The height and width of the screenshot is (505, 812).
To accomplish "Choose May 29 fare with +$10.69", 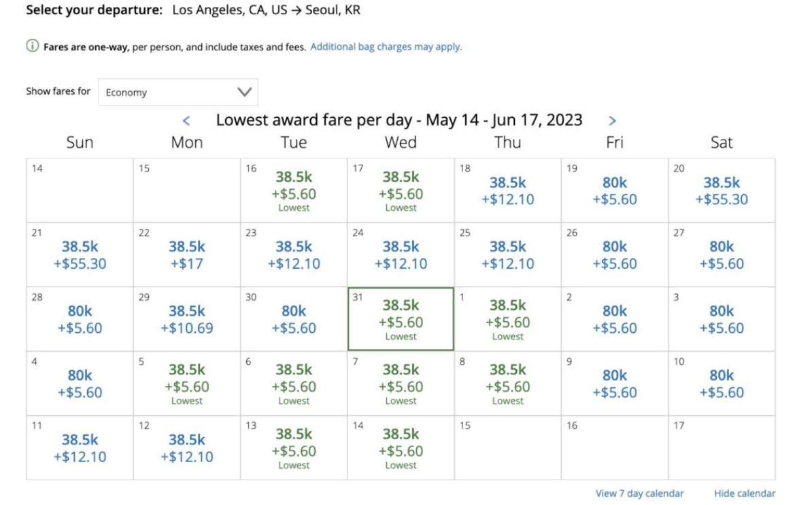I will point(187,319).
